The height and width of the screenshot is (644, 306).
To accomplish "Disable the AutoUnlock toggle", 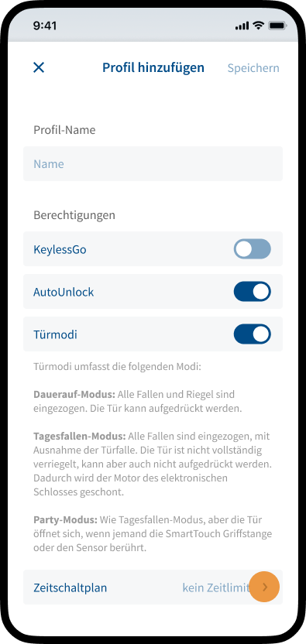I will tap(252, 292).
